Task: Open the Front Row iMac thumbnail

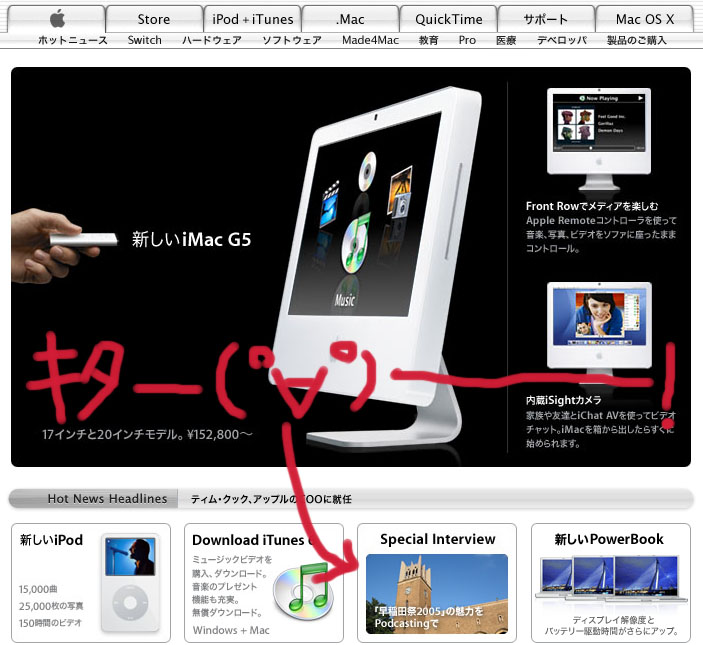Action: pos(599,139)
